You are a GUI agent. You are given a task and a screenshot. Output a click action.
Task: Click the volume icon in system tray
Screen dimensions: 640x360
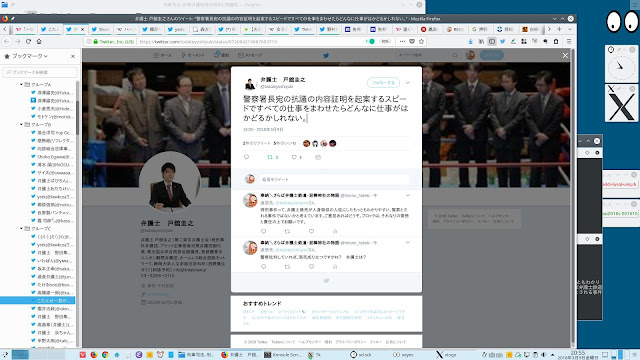tap(543, 355)
